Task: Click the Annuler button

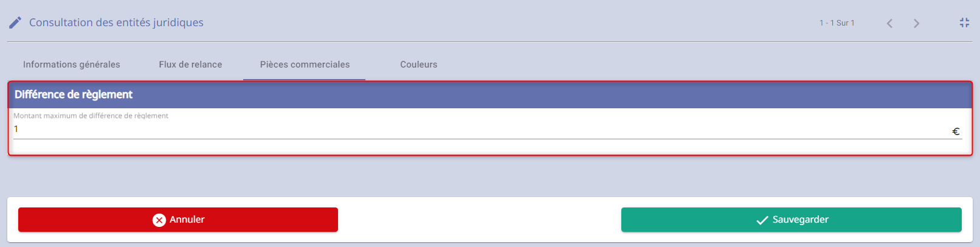Action: pyautogui.click(x=178, y=220)
